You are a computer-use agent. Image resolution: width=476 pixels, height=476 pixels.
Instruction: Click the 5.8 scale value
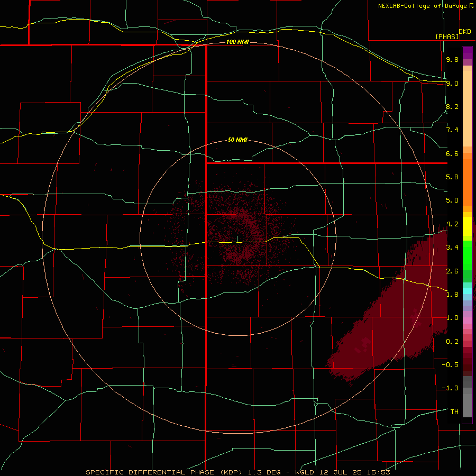[452, 177]
